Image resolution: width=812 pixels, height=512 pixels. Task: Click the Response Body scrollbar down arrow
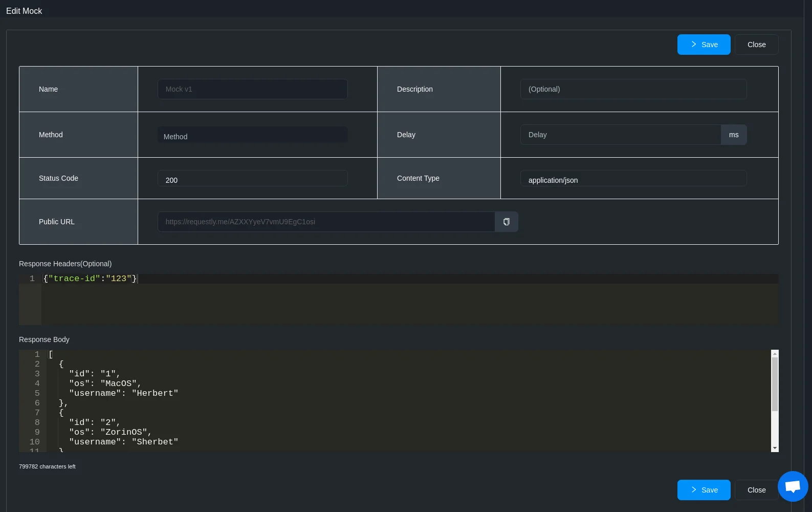(x=775, y=448)
